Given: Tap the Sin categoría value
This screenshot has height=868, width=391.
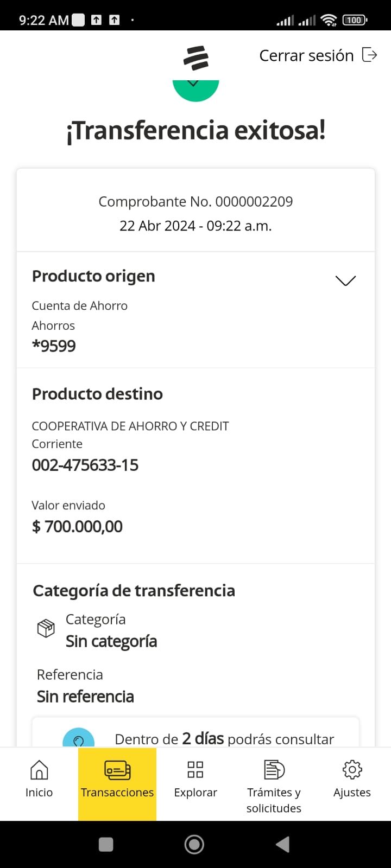Looking at the screenshot, I should pos(111,642).
